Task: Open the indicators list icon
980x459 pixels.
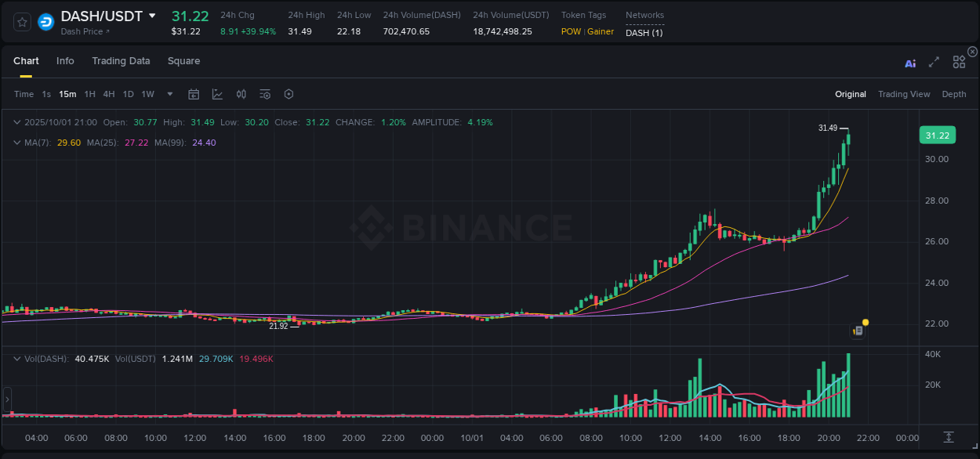Action: click(264, 94)
